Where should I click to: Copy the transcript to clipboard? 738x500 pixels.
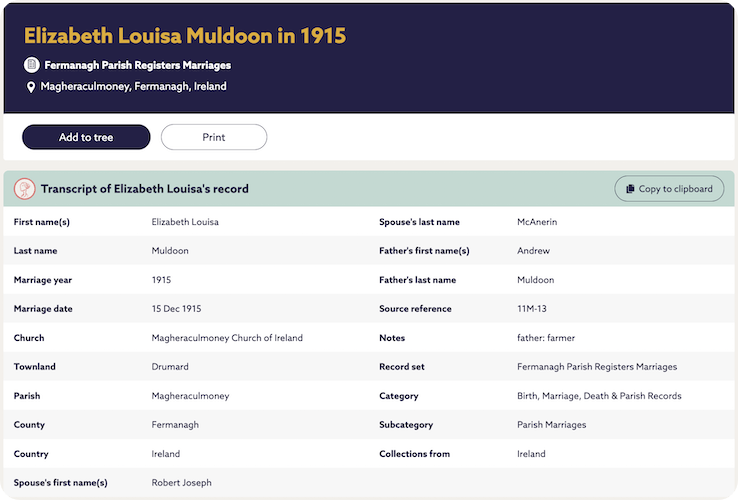coord(669,188)
